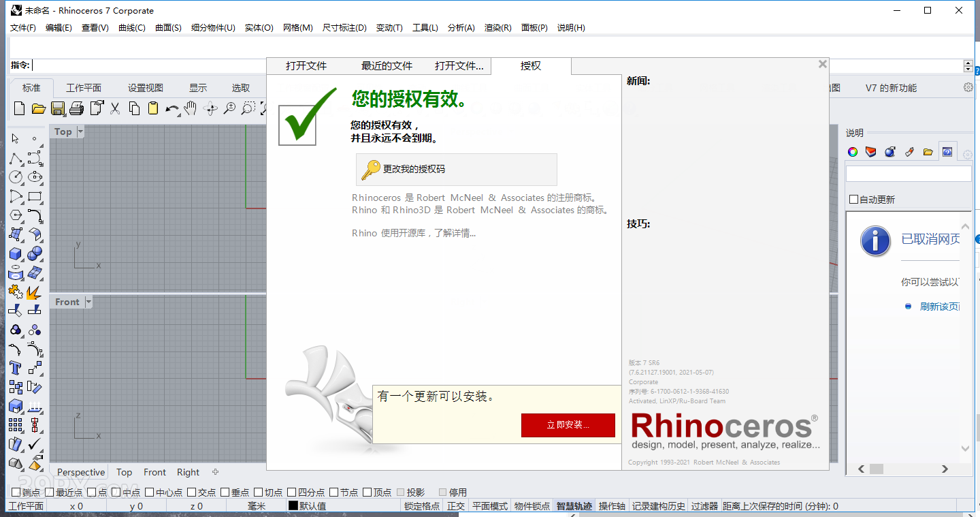The width and height of the screenshot is (980, 517).
Task: Select the sphere creation tool
Action: (35, 253)
